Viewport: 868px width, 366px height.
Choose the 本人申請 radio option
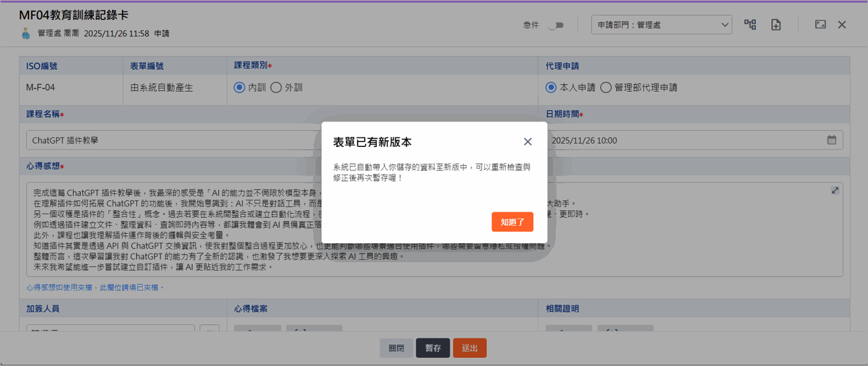(x=551, y=88)
